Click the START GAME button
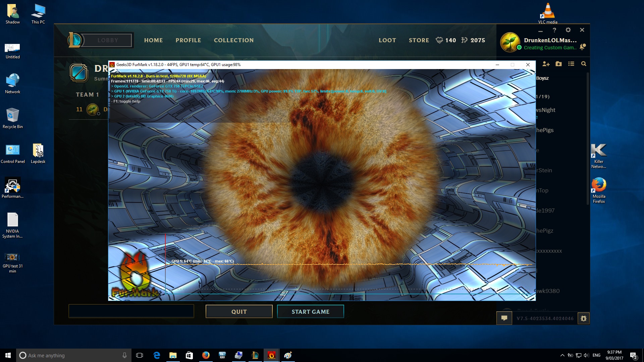This screenshot has height=362, width=644. click(310, 311)
